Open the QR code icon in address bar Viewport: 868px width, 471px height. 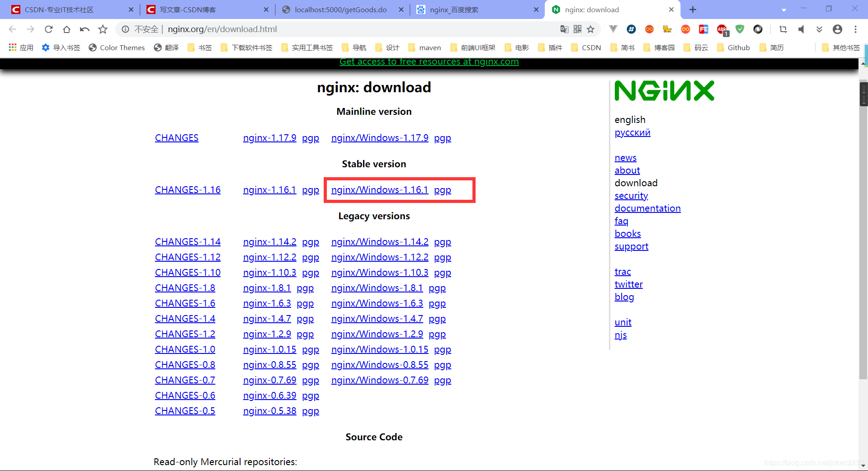(x=577, y=29)
